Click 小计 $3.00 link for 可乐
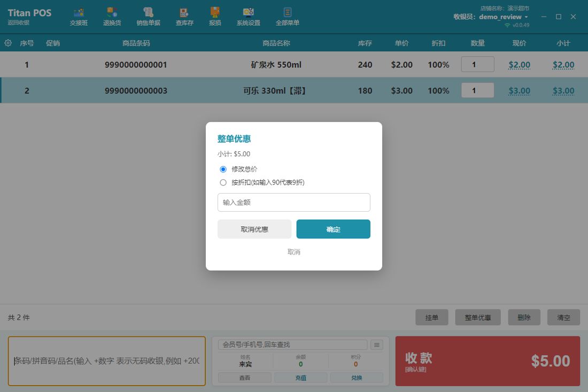588x392 pixels. [x=563, y=90]
